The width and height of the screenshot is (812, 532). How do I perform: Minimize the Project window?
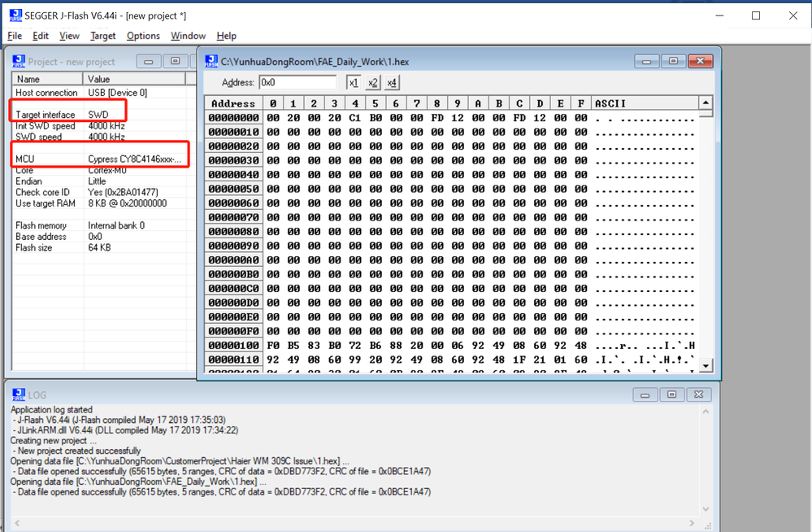click(x=148, y=61)
